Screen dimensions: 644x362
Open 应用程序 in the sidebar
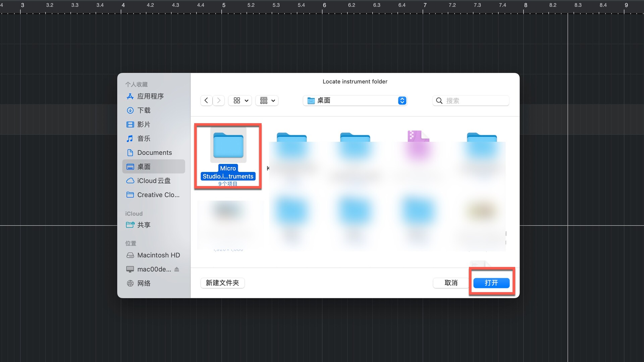[x=150, y=96]
